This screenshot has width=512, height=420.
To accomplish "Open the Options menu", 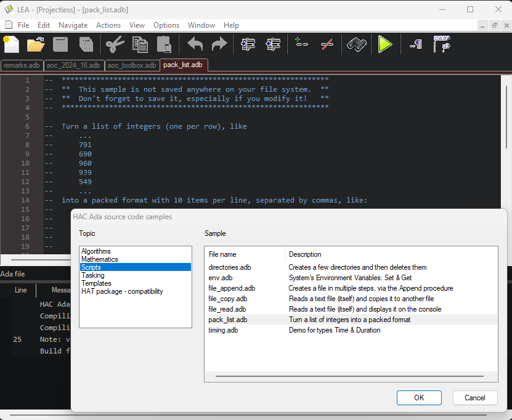I will point(166,25).
